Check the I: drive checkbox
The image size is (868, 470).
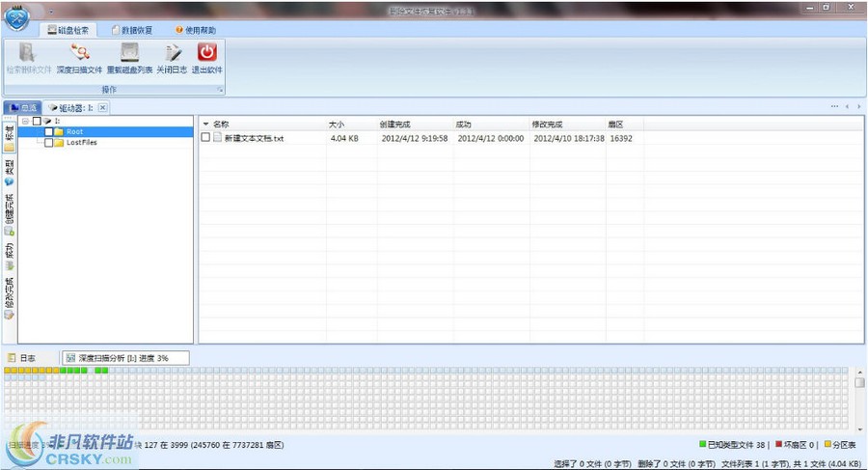click(37, 121)
